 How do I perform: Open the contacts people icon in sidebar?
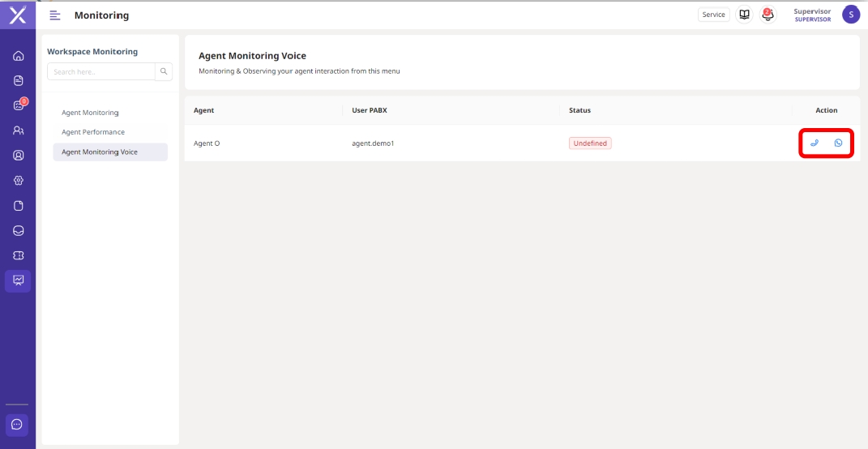tap(18, 130)
